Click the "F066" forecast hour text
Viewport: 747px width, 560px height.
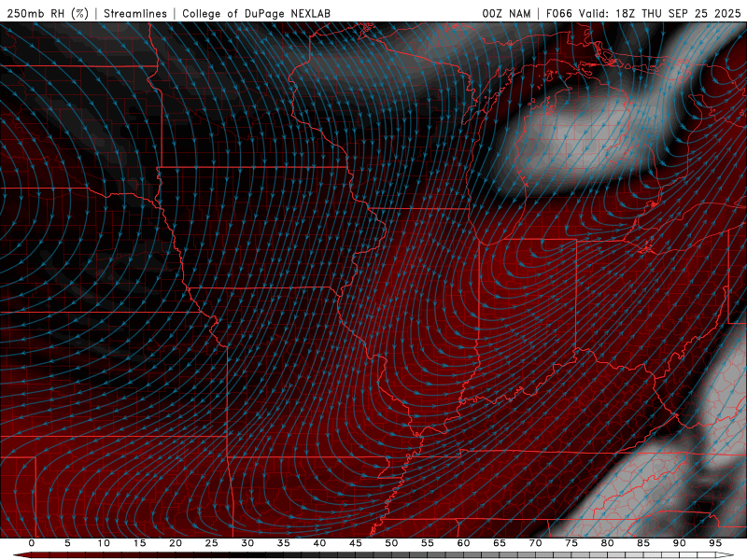point(558,13)
